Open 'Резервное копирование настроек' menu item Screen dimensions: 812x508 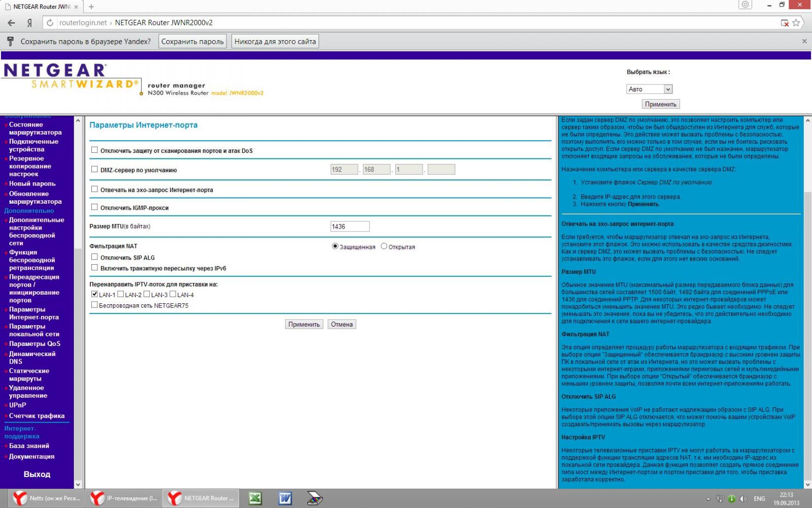pyautogui.click(x=30, y=166)
